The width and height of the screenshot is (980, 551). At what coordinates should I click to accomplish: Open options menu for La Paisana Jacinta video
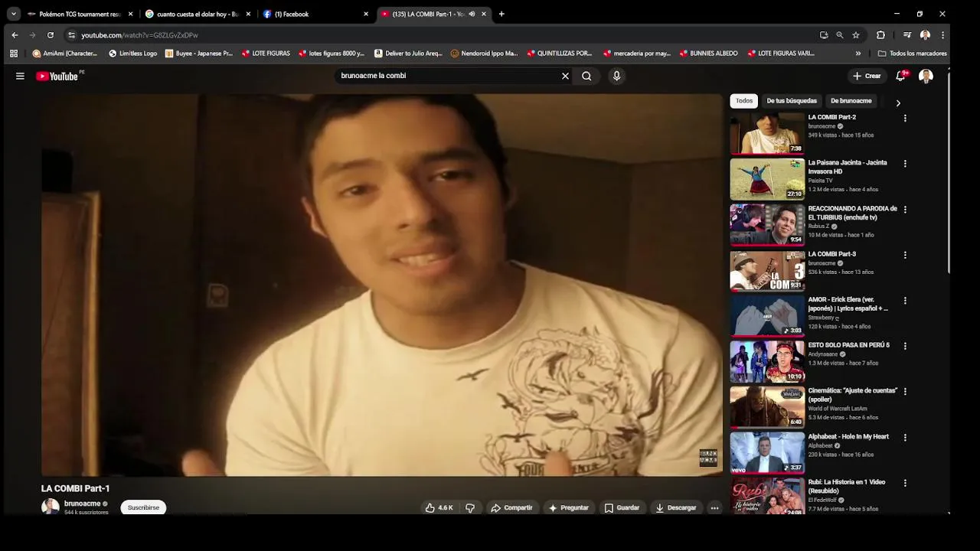click(x=905, y=164)
